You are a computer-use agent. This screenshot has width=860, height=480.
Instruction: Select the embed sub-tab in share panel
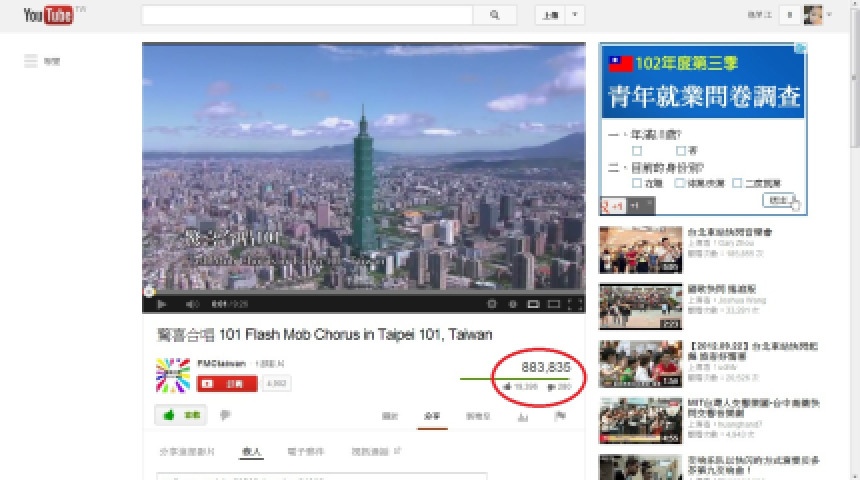pyautogui.click(x=252, y=452)
